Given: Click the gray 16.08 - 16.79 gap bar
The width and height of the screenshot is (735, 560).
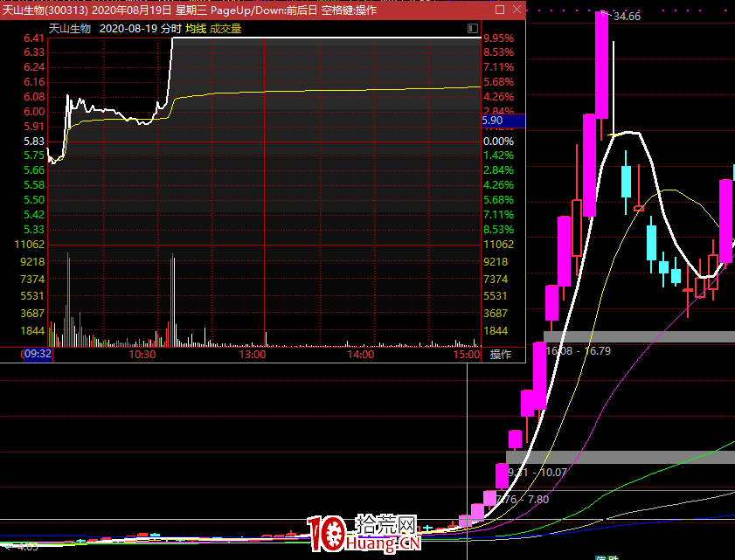Looking at the screenshot, I should (639, 336).
